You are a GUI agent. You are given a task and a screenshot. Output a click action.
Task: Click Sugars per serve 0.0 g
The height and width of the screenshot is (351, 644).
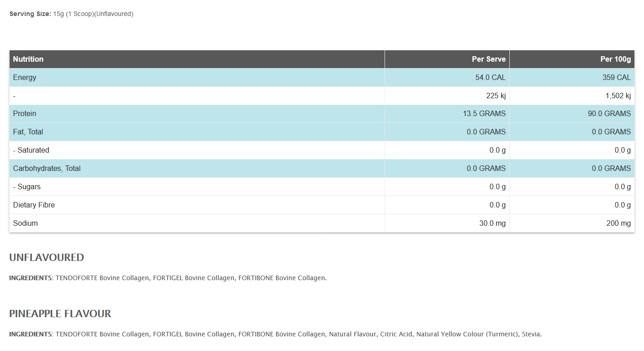(x=497, y=186)
